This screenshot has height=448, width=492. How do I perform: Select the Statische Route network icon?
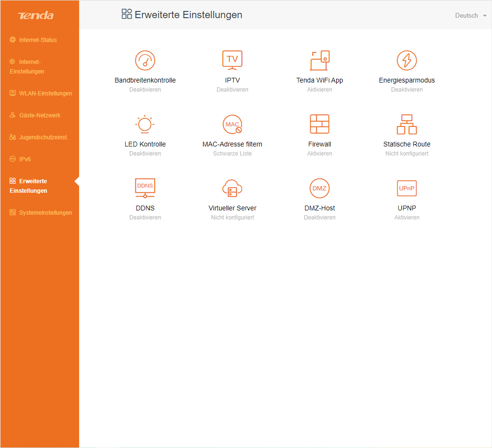(x=407, y=124)
